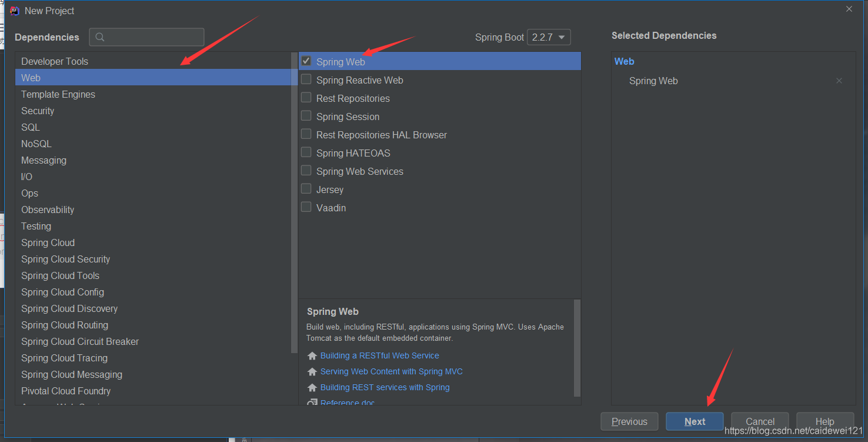Open Spring Cloud Tools category
868x442 pixels.
pyautogui.click(x=153, y=275)
